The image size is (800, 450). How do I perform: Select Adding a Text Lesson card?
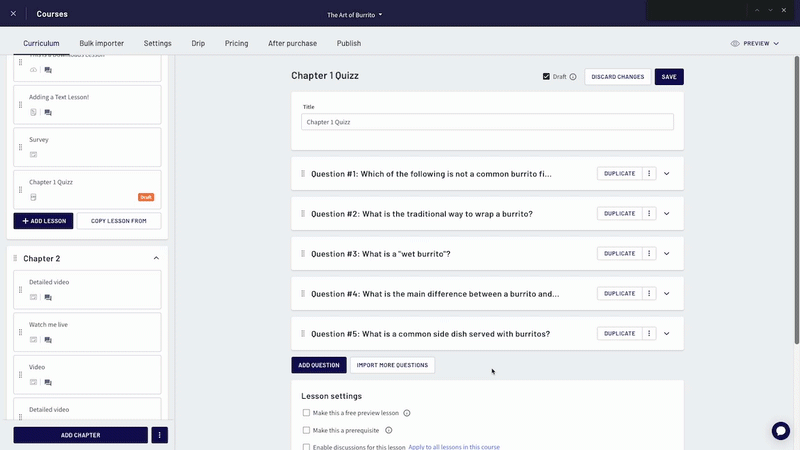(87, 105)
